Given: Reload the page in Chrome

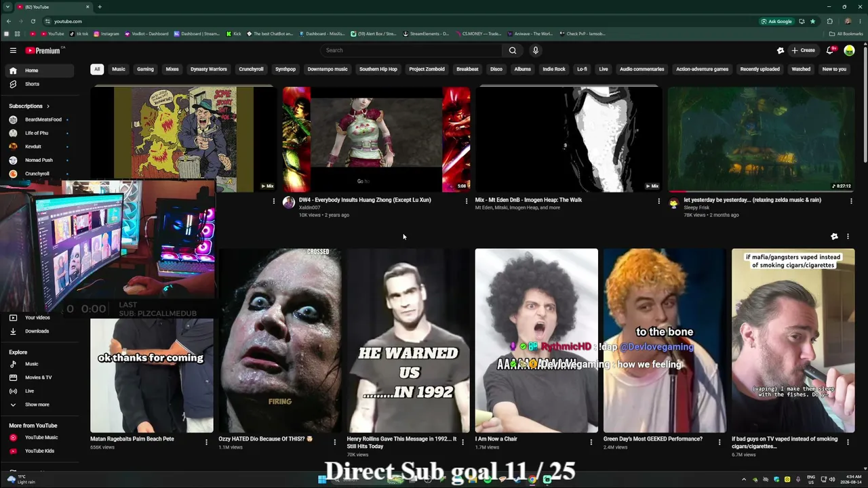Looking at the screenshot, I should click(x=33, y=21).
